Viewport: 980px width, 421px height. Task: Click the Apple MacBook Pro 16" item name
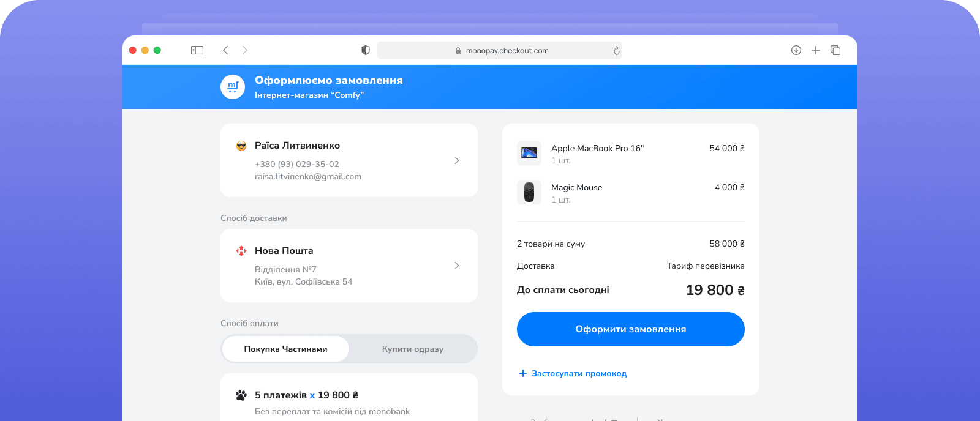(x=598, y=148)
